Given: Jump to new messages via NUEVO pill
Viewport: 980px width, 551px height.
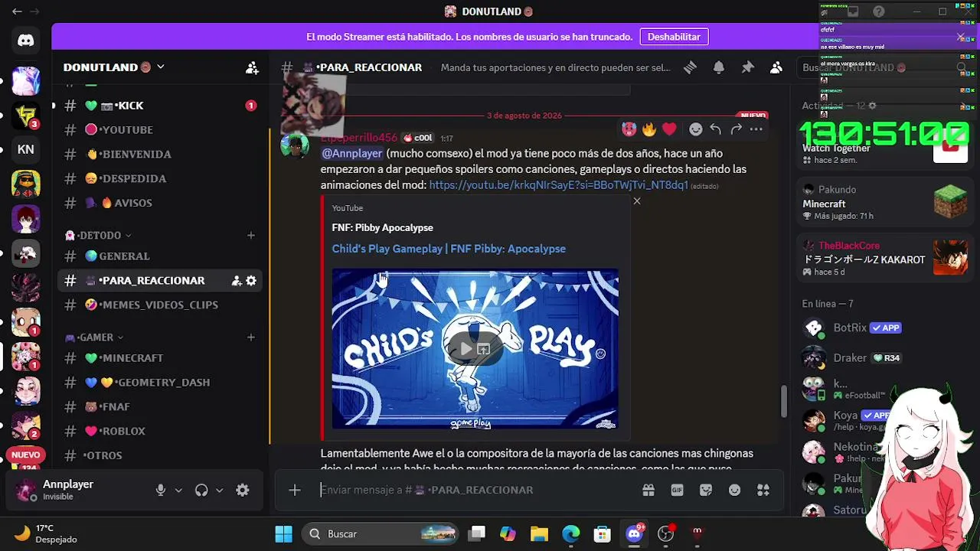Looking at the screenshot, I should tap(26, 455).
